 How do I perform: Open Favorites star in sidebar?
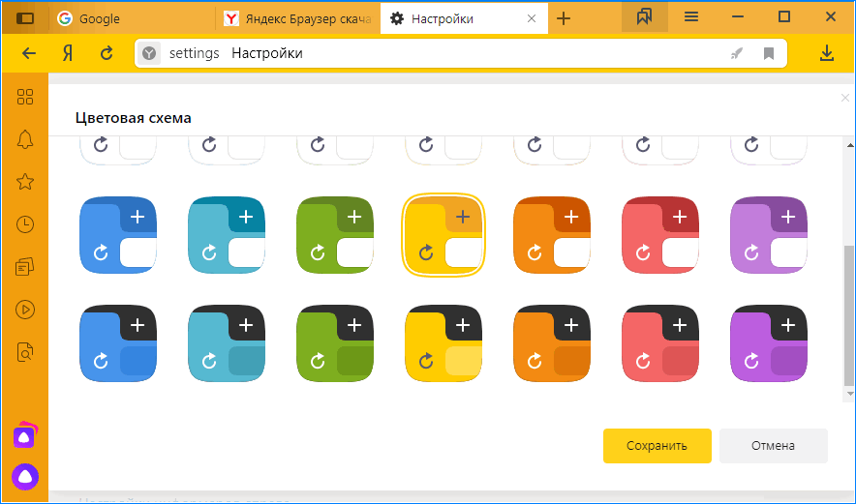coord(25,182)
